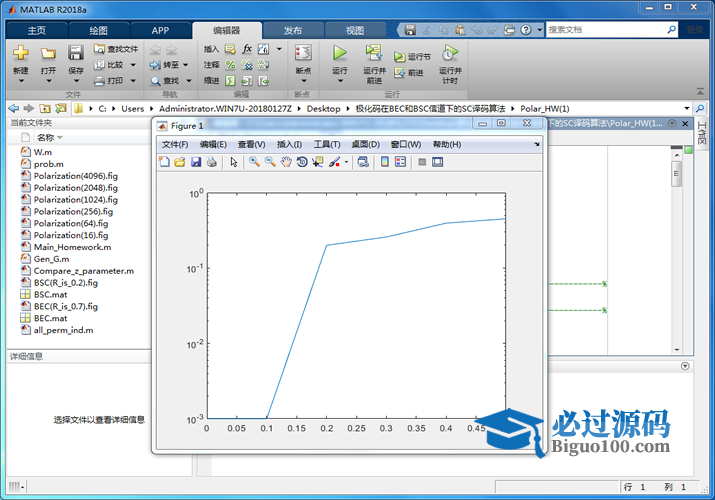715x500 pixels.
Task: Switch to the APP tab
Action: [x=160, y=31]
